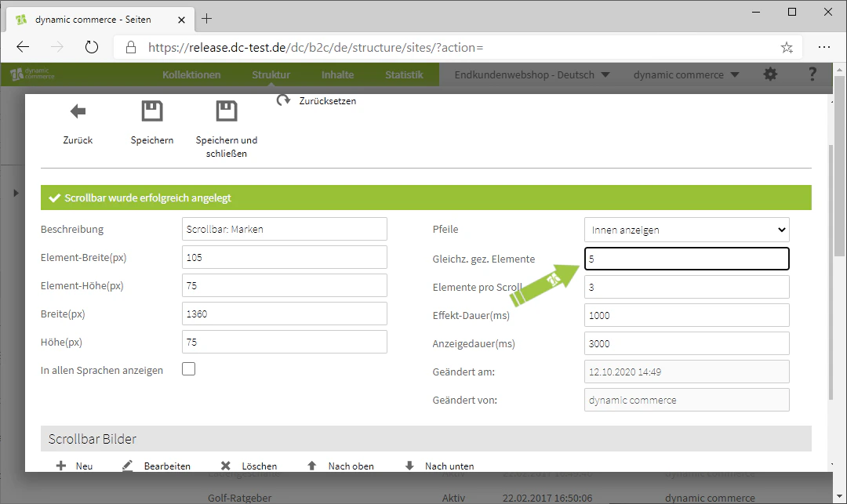The height and width of the screenshot is (504, 847).
Task: Click the Breite(px) field with 1360
Action: pos(285,314)
